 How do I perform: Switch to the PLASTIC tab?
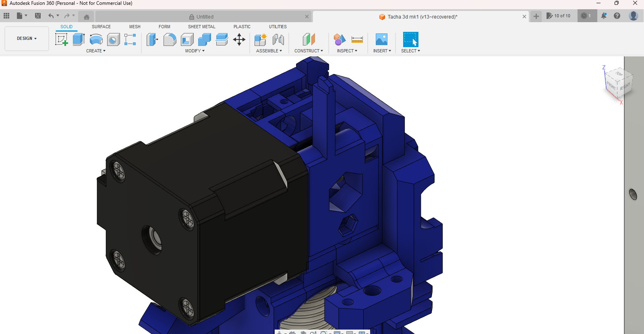pyautogui.click(x=242, y=27)
